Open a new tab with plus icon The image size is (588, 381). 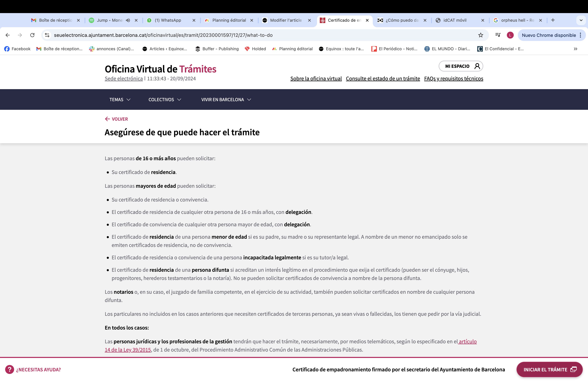click(553, 20)
